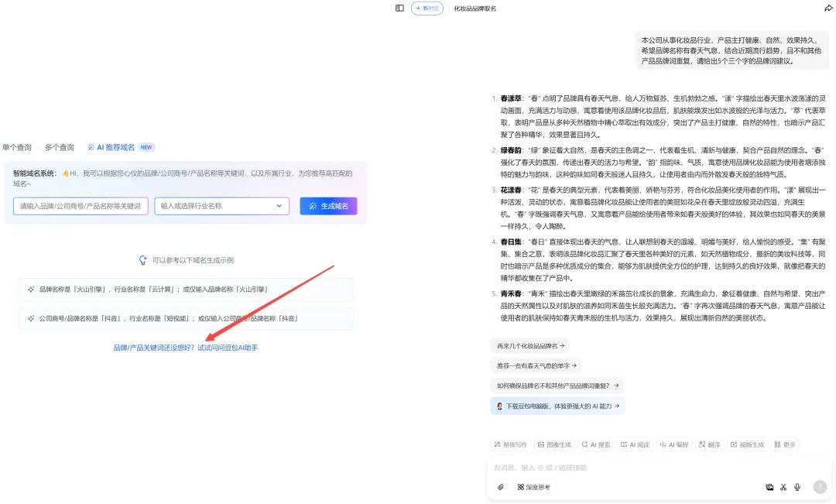
Task: Click 下载豆包电脑版 download banner
Action: pos(557,406)
